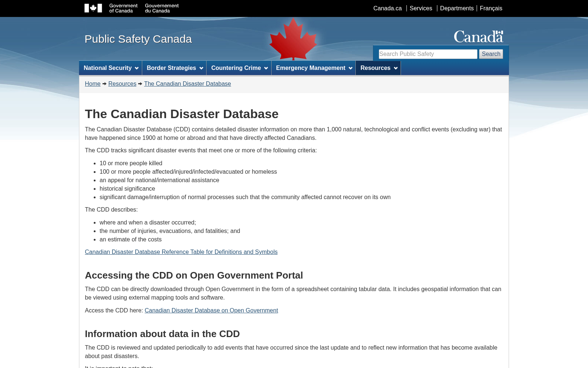Viewport: 588px width, 368px height.
Task: Click the page heading The Canadian Disaster Database
Action: [x=182, y=114]
